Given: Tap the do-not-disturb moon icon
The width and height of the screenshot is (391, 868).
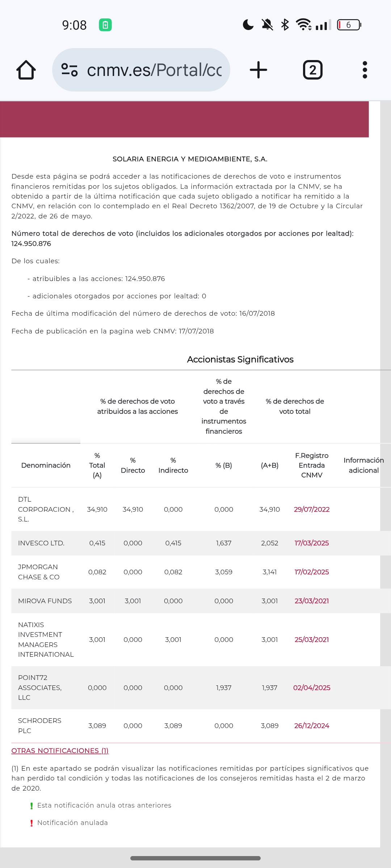Looking at the screenshot, I should (248, 25).
